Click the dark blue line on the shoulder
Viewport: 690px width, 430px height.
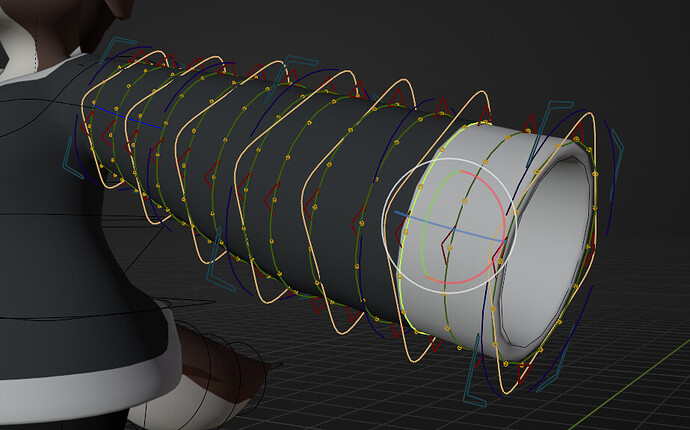point(128,116)
